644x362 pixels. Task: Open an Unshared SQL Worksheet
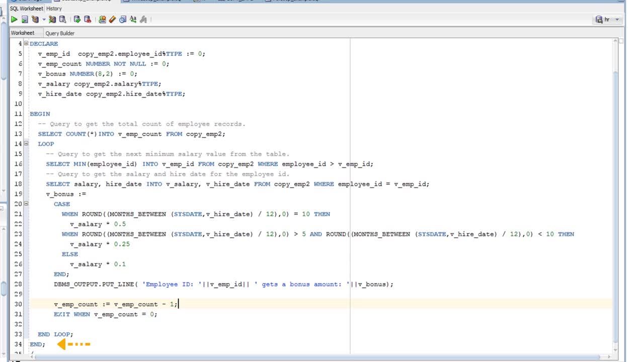(103, 20)
